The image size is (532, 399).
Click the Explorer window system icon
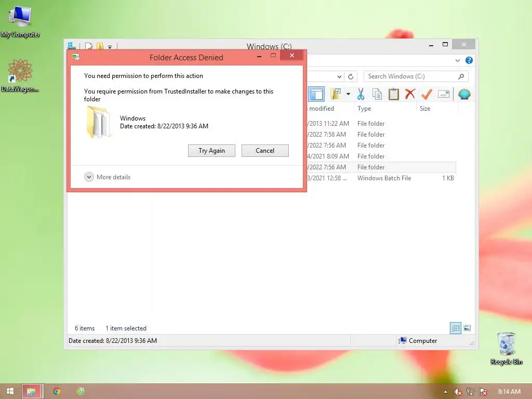click(72, 46)
